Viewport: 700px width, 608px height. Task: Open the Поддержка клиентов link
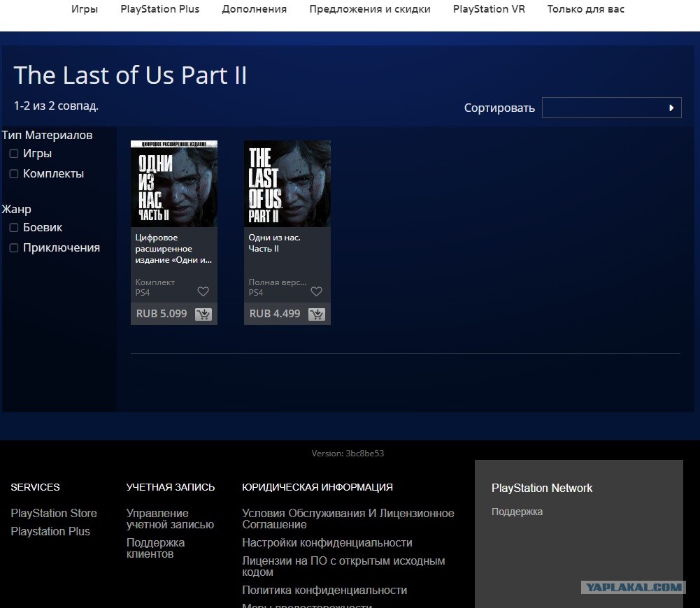click(155, 548)
